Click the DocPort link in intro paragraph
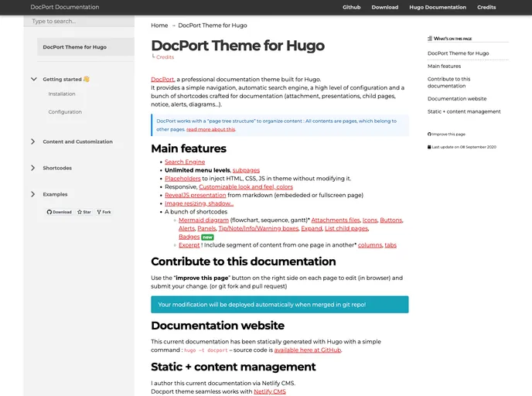The width and height of the screenshot is (532, 396). (162, 80)
